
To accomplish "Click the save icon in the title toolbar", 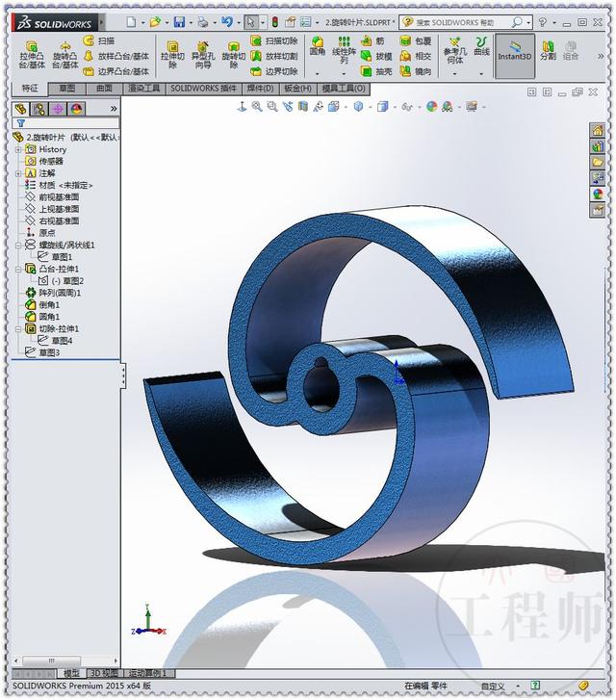I will pos(179,22).
